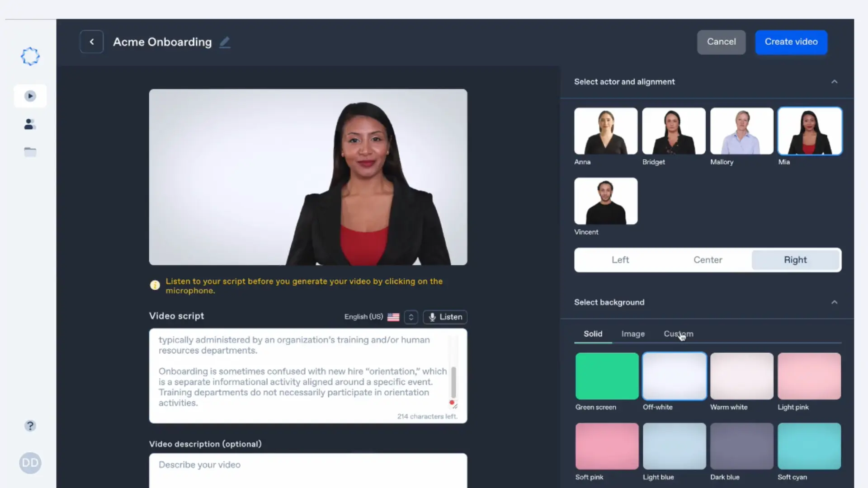Switch to the Solid background tab

[593, 334]
